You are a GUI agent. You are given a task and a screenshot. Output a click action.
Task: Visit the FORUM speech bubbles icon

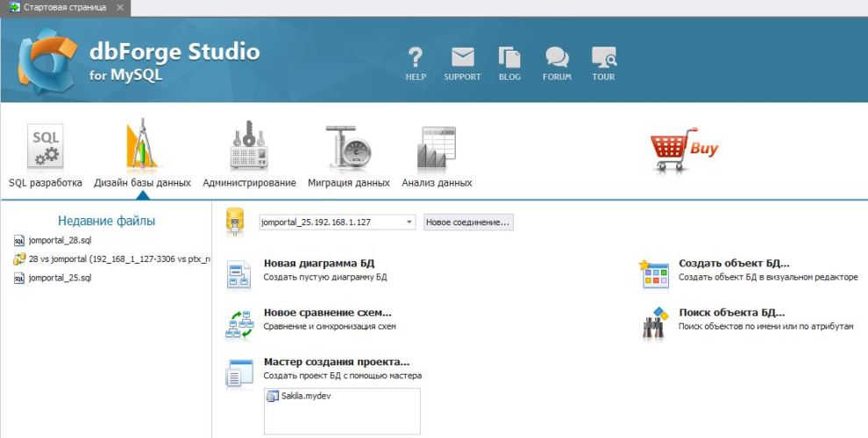point(557,59)
